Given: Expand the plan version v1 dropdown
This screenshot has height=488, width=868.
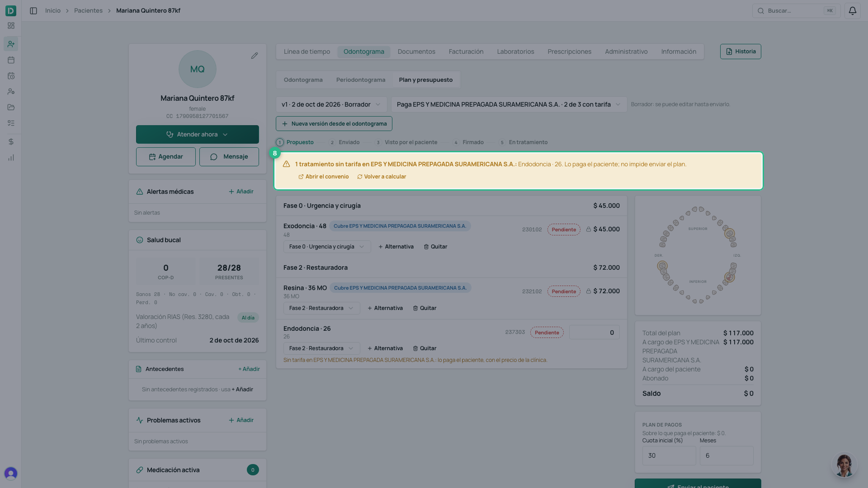Looking at the screenshot, I should (x=331, y=104).
